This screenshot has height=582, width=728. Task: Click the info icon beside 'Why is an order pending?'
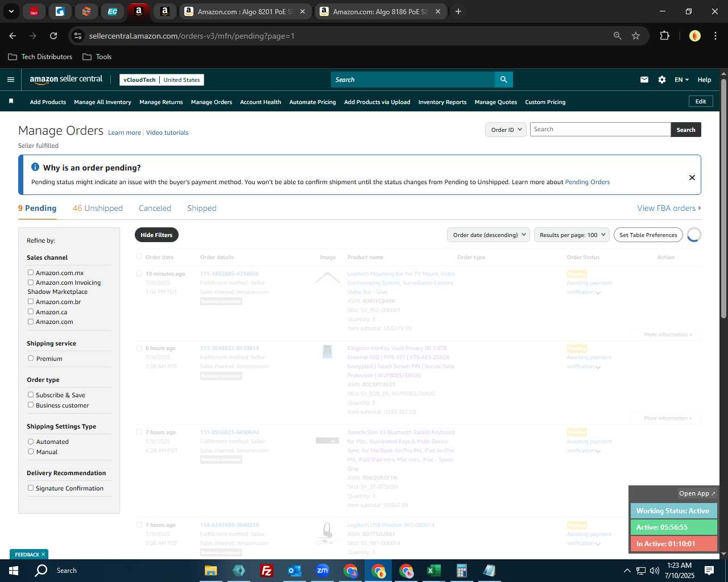click(x=35, y=167)
